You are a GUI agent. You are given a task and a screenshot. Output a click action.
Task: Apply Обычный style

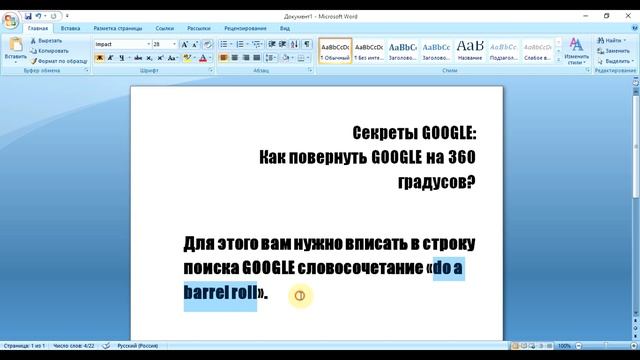[335, 51]
